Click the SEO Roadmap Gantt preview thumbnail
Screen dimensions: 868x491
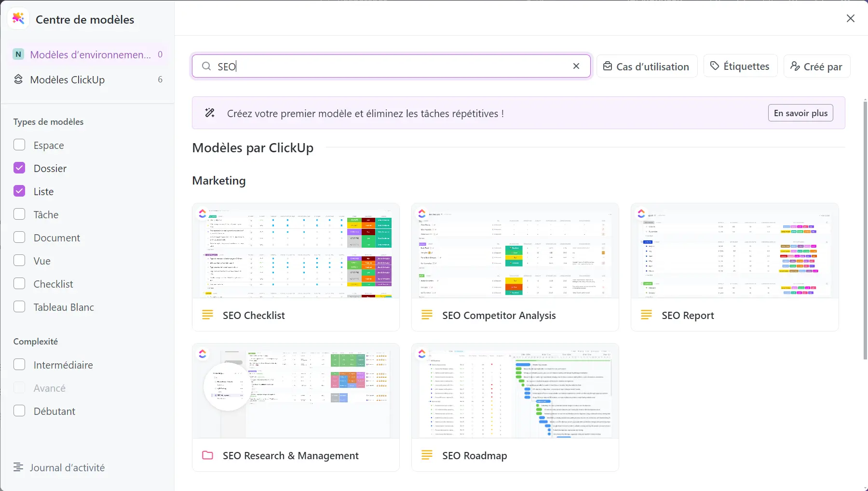(x=515, y=391)
